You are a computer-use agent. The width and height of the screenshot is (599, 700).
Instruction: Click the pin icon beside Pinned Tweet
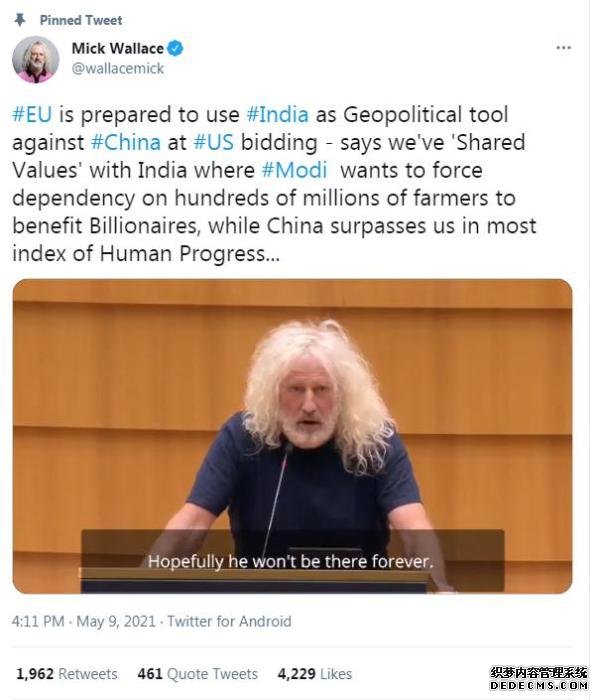click(20, 20)
